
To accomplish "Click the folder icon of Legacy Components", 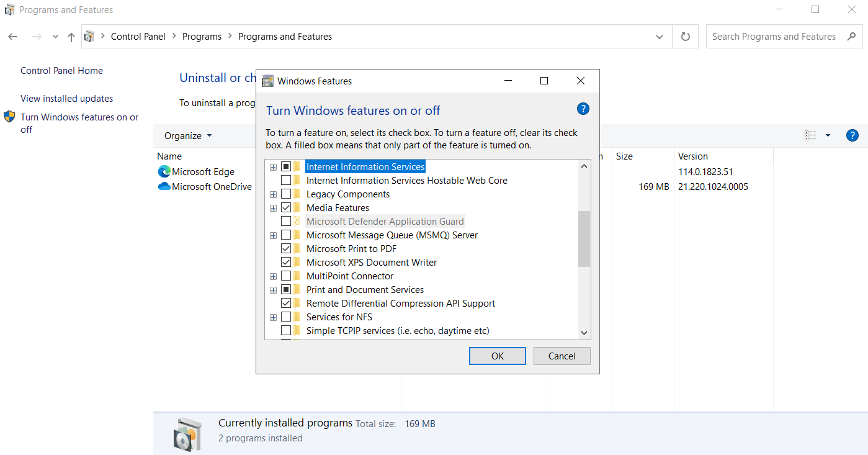I will pos(297,194).
